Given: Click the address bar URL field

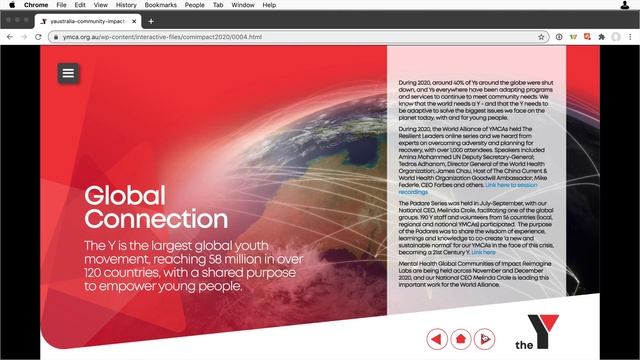Looking at the screenshot, I should tap(298, 37).
